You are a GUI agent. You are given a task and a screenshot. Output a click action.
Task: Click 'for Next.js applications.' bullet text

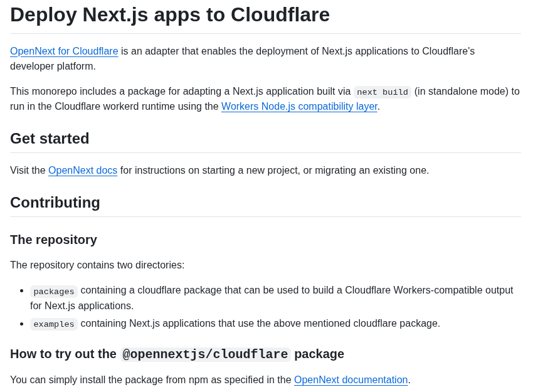click(x=82, y=305)
